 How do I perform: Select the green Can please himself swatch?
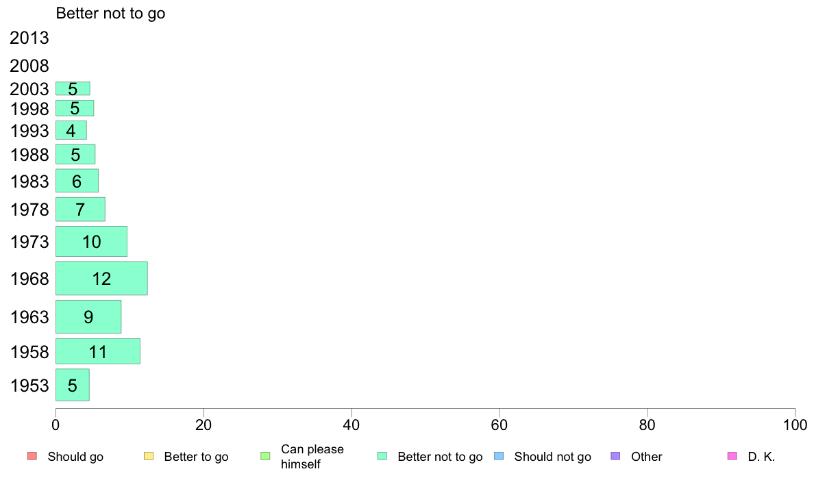pos(265,456)
